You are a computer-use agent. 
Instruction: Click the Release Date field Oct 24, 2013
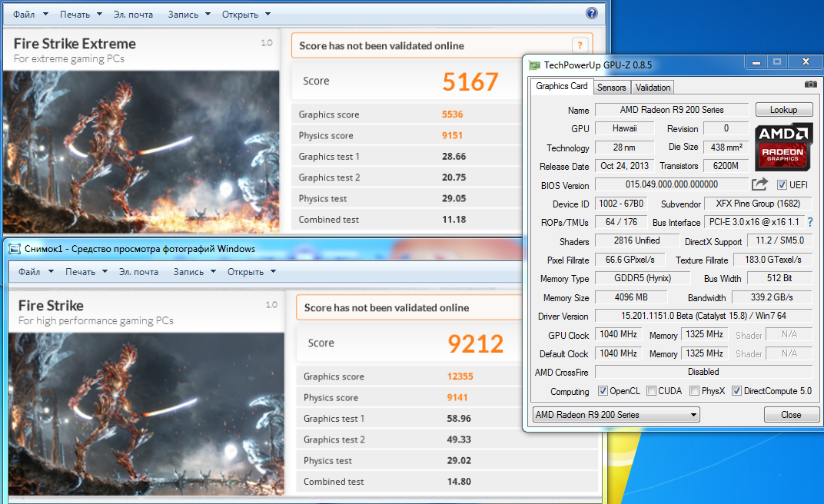624,166
